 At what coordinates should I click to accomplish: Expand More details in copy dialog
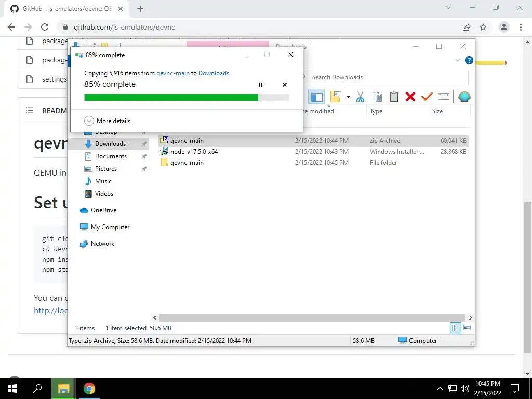click(107, 121)
